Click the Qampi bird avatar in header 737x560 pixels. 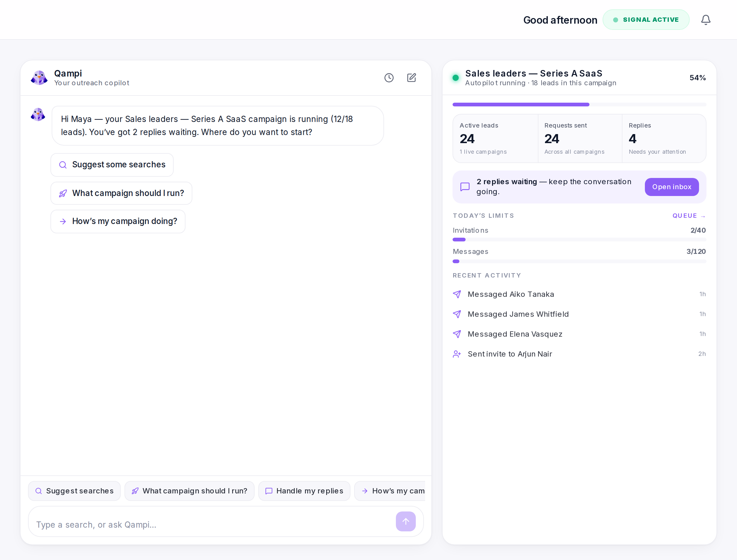pos(39,78)
